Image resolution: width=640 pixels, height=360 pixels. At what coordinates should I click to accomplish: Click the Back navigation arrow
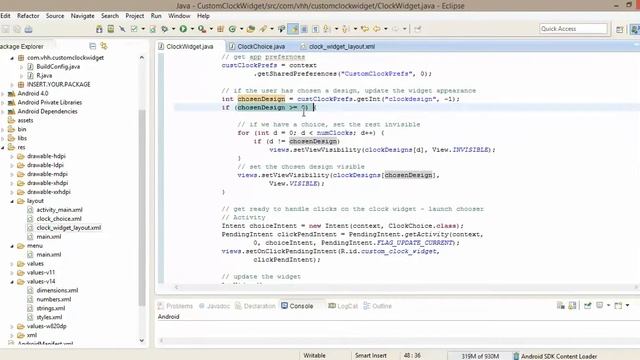click(376, 29)
